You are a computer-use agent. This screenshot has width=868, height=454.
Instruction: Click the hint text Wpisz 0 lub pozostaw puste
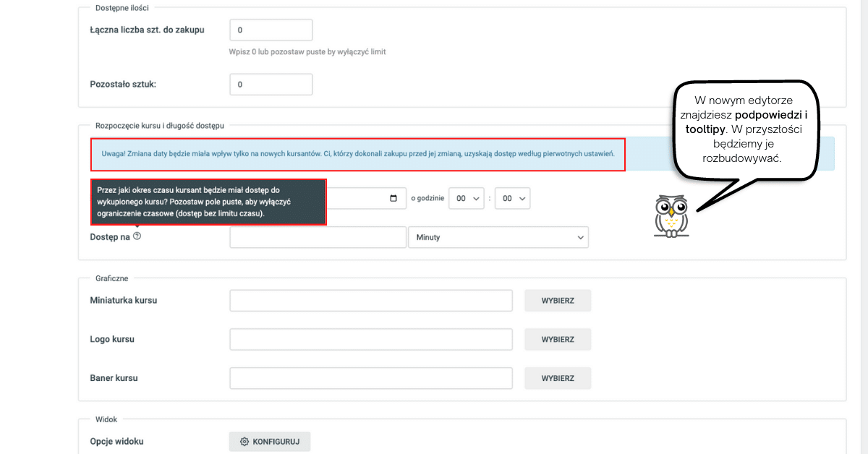307,52
